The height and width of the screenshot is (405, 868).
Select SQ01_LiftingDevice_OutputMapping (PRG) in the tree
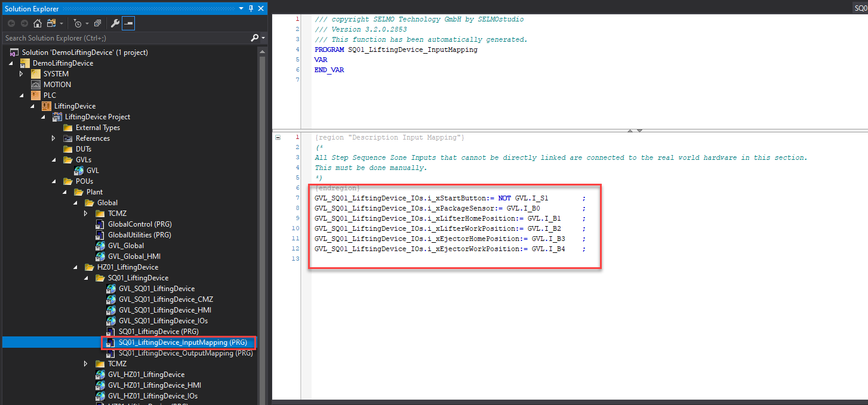[185, 353]
